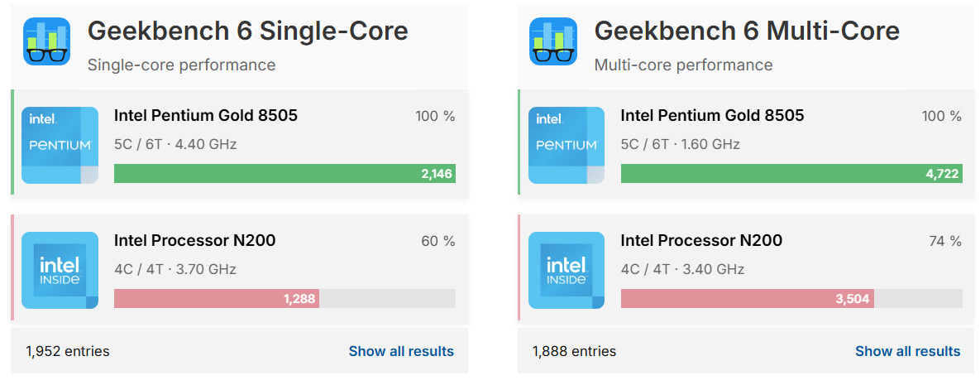Click the green 4,722 multi-core score bar

coord(791,173)
